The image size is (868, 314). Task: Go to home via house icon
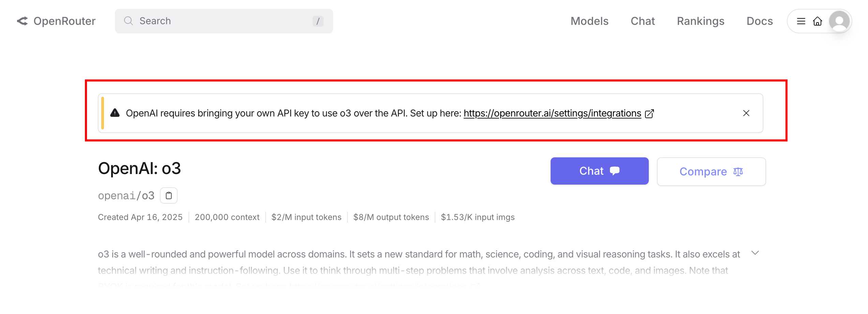coord(818,21)
